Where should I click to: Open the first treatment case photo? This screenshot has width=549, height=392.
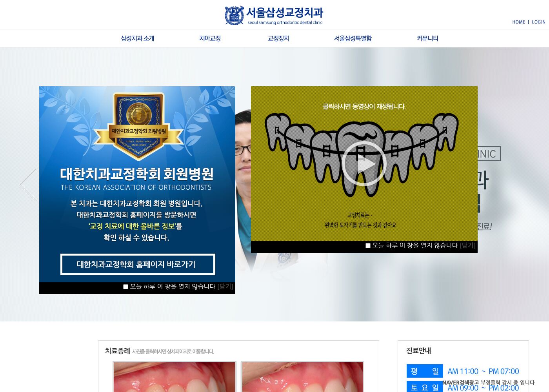pyautogui.click(x=175, y=377)
